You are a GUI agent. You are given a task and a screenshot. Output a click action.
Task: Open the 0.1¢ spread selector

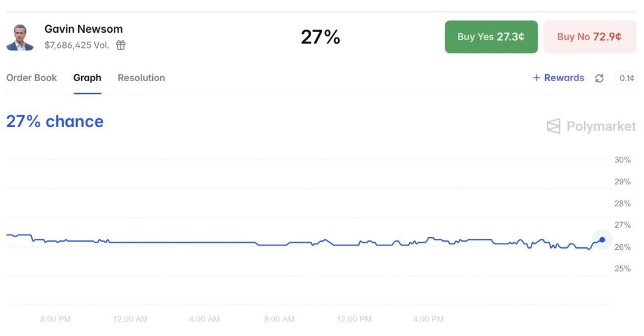[x=626, y=78]
